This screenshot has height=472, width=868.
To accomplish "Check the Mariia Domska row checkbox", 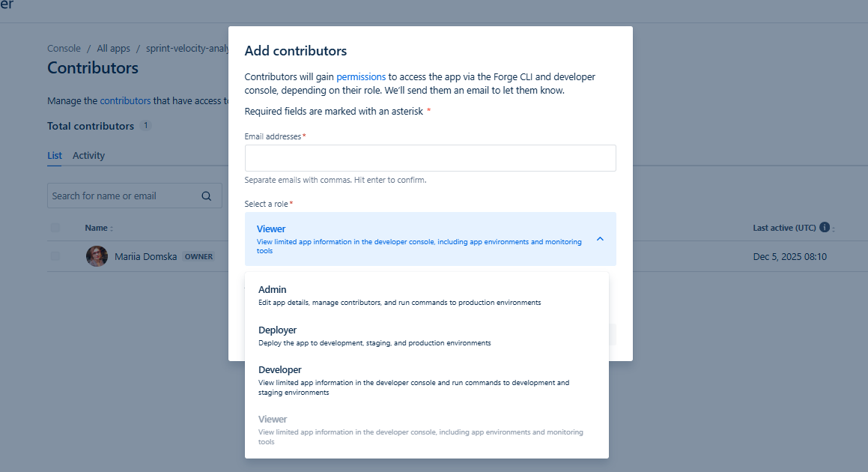I will coord(55,256).
